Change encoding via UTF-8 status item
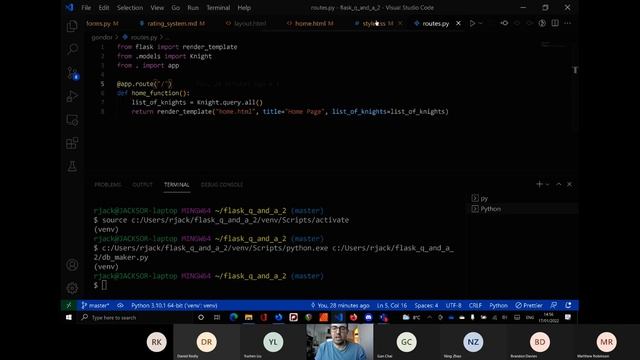Screen dimensions: 640x360 pyautogui.click(x=453, y=305)
